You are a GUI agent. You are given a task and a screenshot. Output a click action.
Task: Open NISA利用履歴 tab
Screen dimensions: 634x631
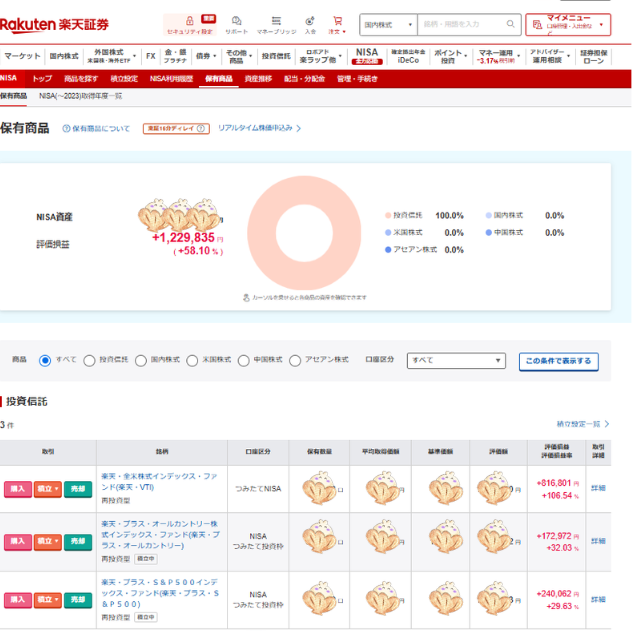point(171,79)
